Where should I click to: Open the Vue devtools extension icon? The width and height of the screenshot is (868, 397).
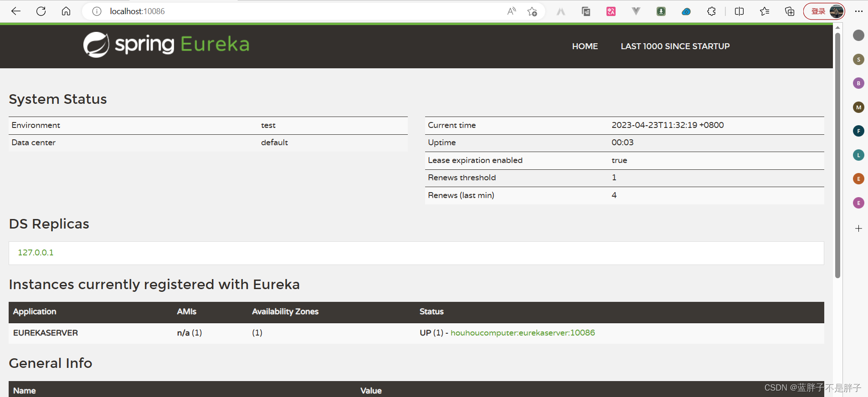(x=636, y=11)
